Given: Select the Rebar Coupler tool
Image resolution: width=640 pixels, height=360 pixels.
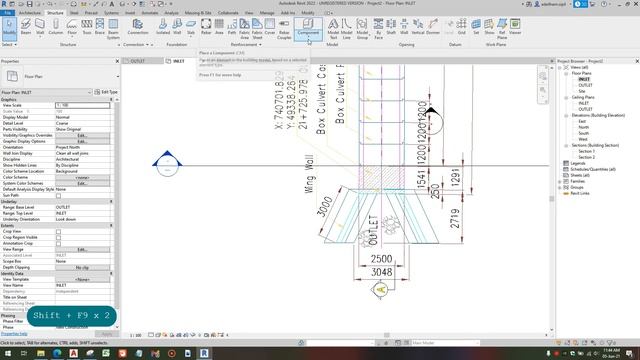Looking at the screenshot, I should (284, 29).
